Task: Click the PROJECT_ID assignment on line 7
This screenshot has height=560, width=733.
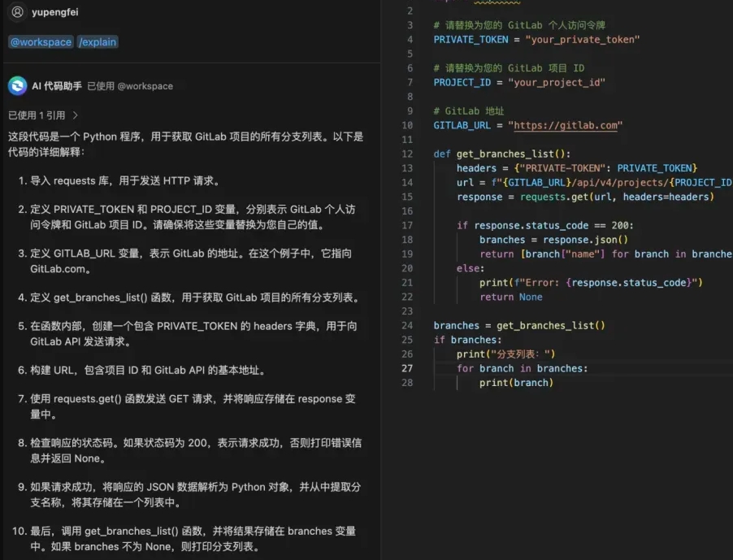Action: [x=519, y=82]
